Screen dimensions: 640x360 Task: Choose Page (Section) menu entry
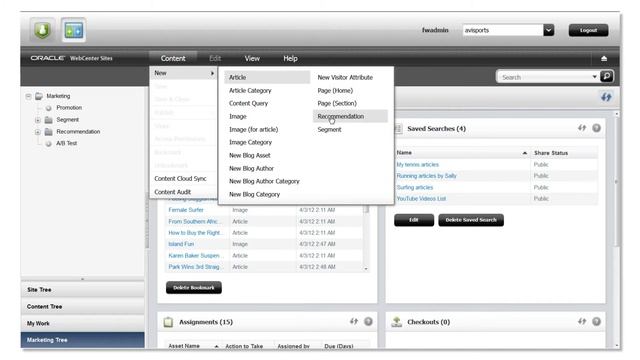(337, 103)
